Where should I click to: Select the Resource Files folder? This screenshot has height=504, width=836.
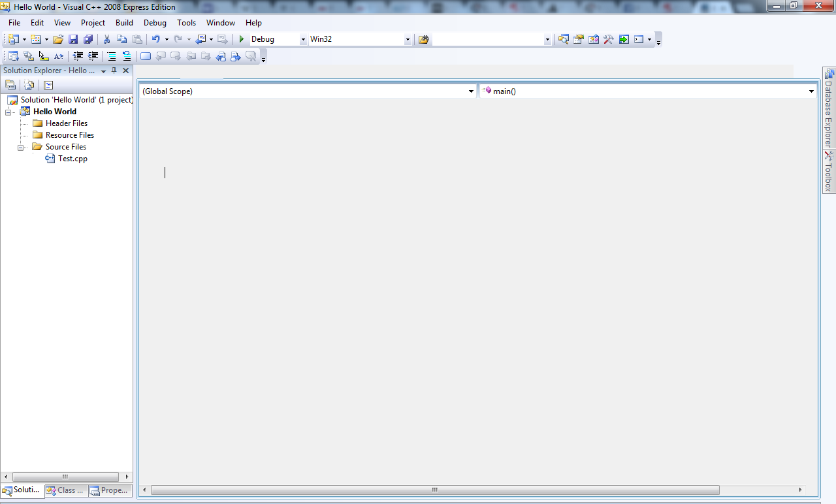tap(70, 135)
